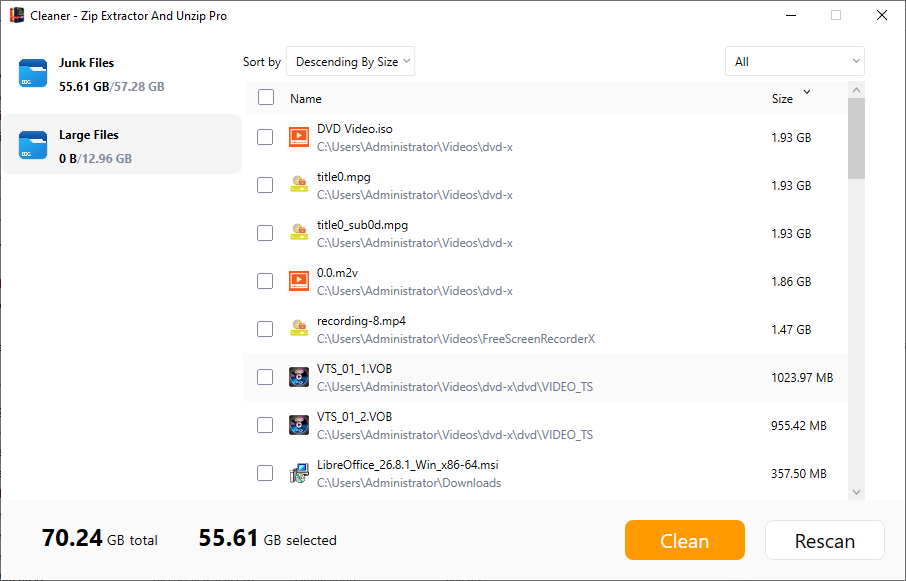Select the VTS_01_1.VOB file name
Viewport: 906px width, 581px height.
pos(354,368)
